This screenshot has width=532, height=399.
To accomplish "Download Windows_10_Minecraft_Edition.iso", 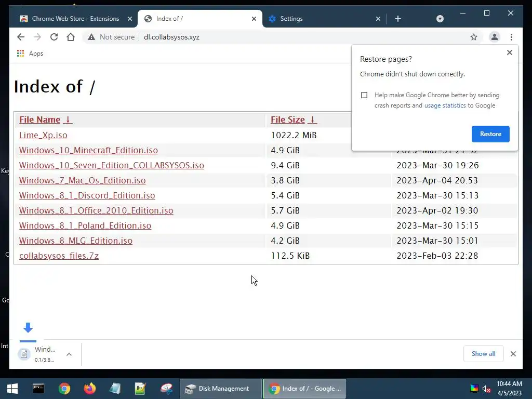I will click(x=88, y=150).
